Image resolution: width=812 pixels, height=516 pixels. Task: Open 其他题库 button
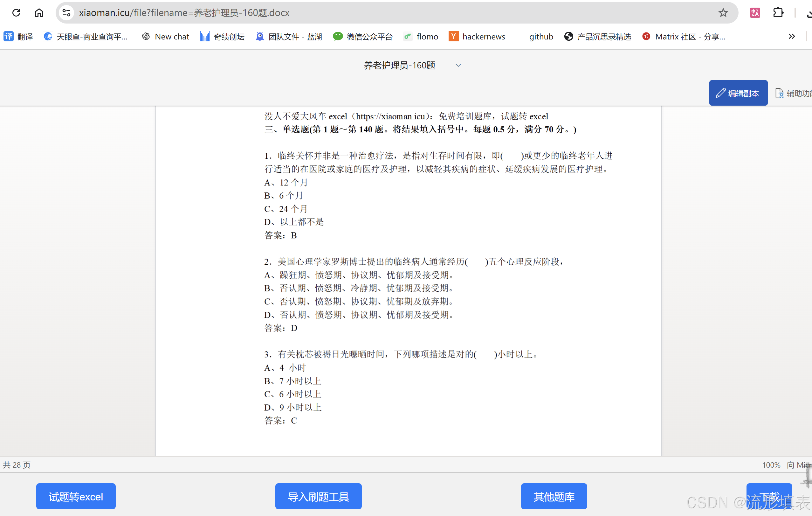pos(554,496)
